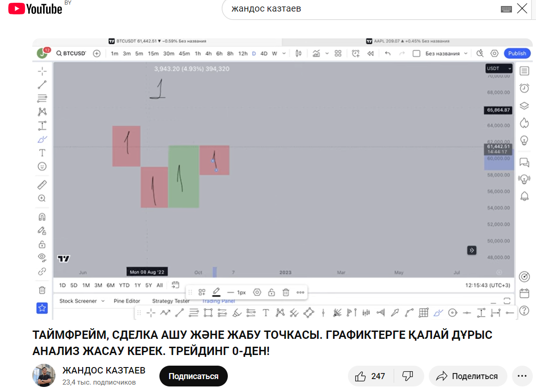This screenshot has height=392, width=536.
Task: Open the alerts clock icon in right sidebar
Action: (x=524, y=88)
